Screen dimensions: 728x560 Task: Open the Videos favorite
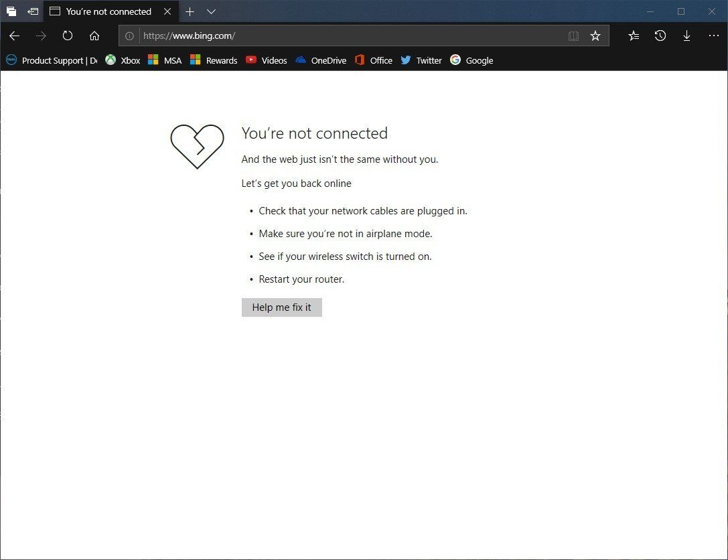[x=266, y=60]
